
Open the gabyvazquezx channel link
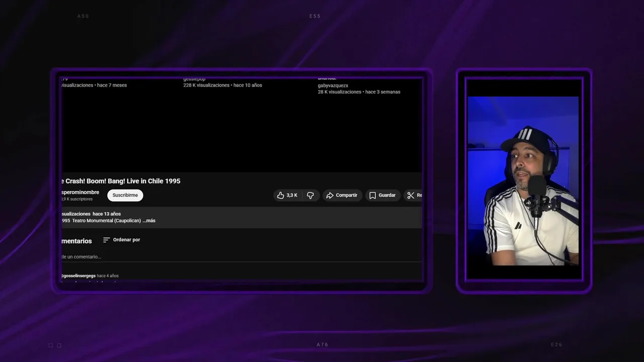tap(333, 85)
